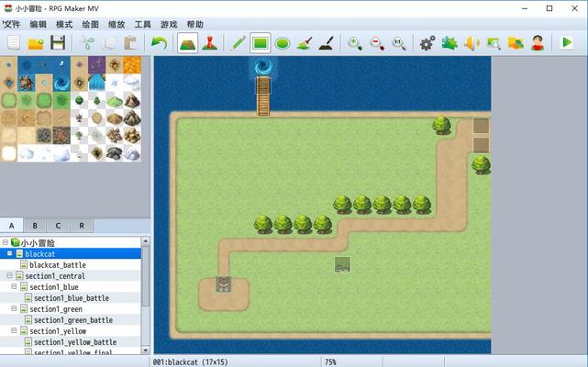Open the Database gears icon
Image resolution: width=588 pixels, height=367 pixels.
pyautogui.click(x=427, y=43)
